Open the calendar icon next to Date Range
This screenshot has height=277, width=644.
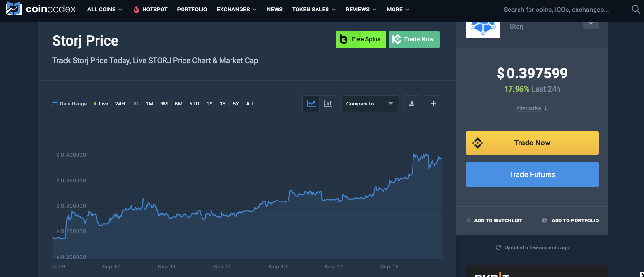coord(53,103)
